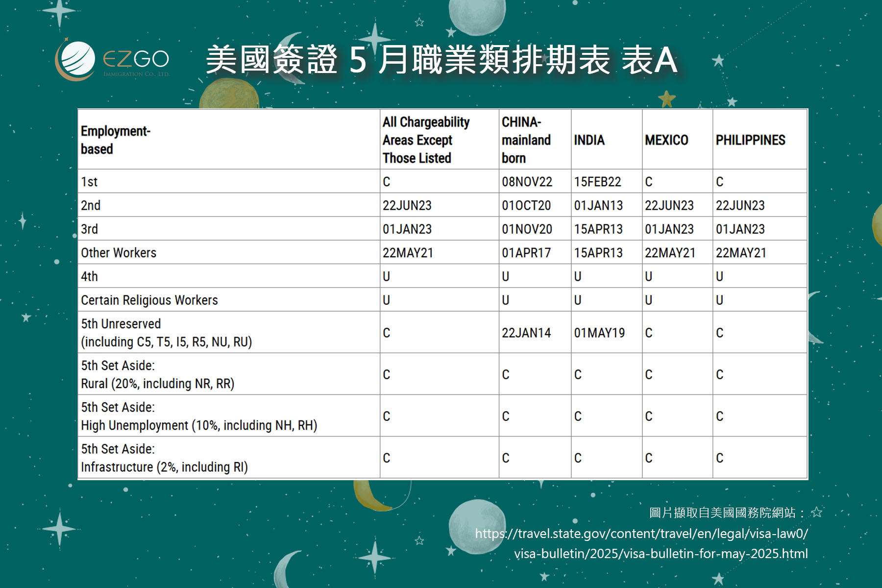Screen dimensions: 882x588
Task: Click the May employment-based table title heading
Action: [441, 60]
